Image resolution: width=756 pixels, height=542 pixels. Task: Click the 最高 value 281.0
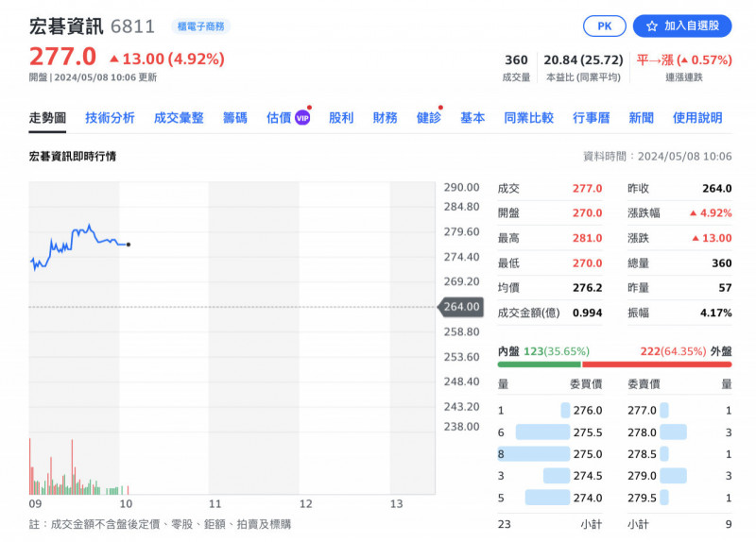tap(587, 238)
